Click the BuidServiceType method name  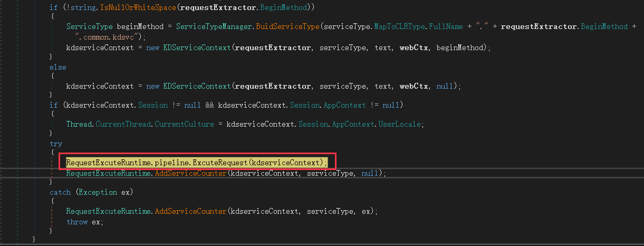pos(288,26)
